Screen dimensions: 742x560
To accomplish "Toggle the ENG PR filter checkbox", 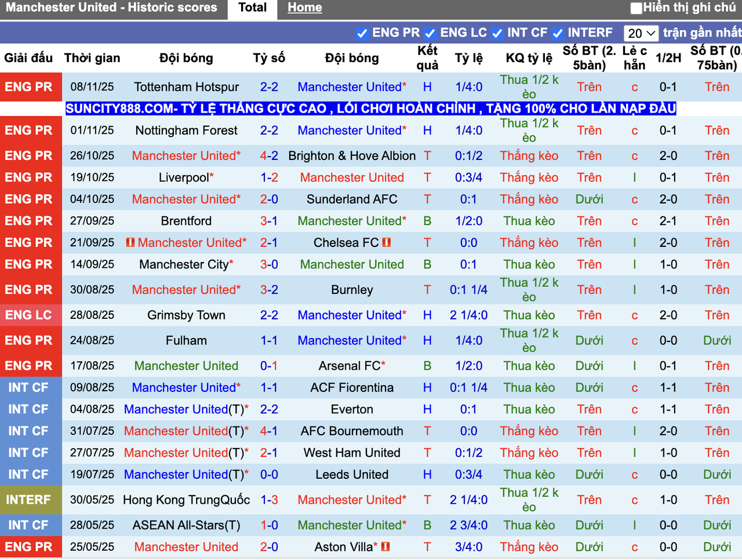I will point(362,34).
